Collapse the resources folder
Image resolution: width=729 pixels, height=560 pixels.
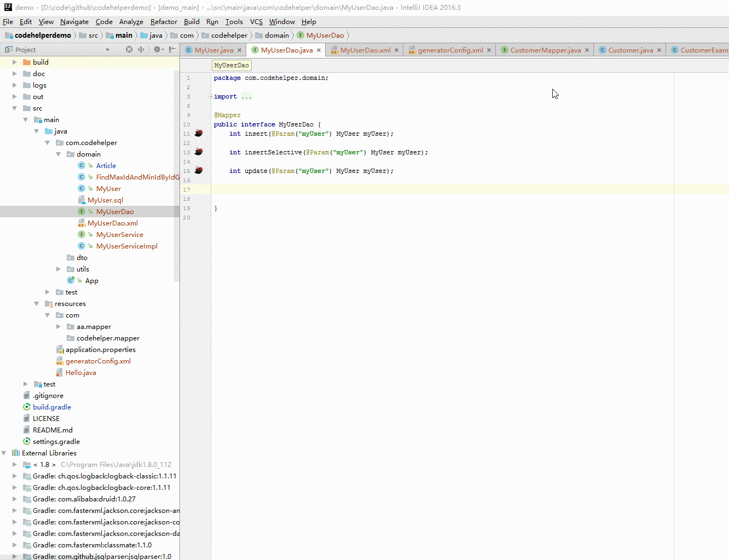coord(37,303)
